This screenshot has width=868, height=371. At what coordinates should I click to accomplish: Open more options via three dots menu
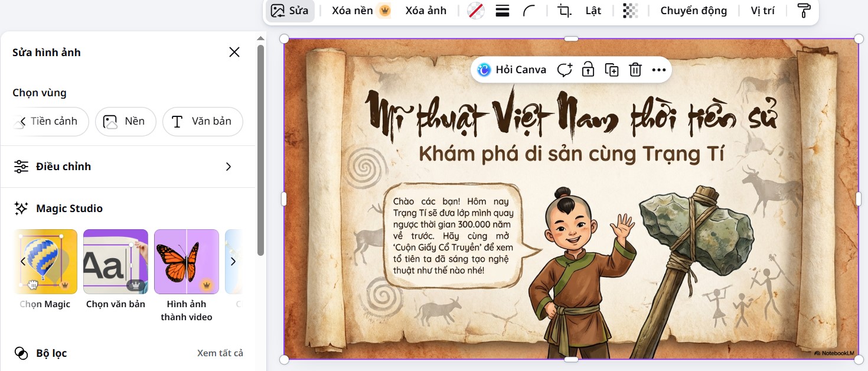(x=658, y=69)
